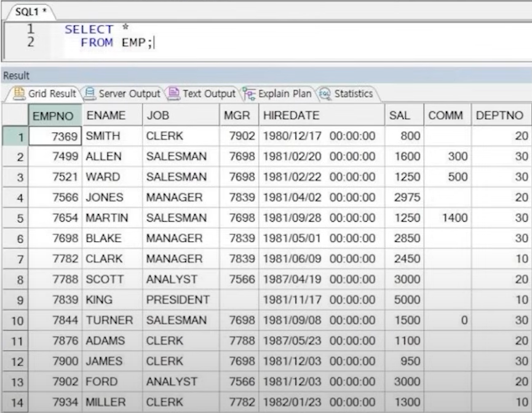
Task: Select row header number 9
Action: [x=15, y=300]
